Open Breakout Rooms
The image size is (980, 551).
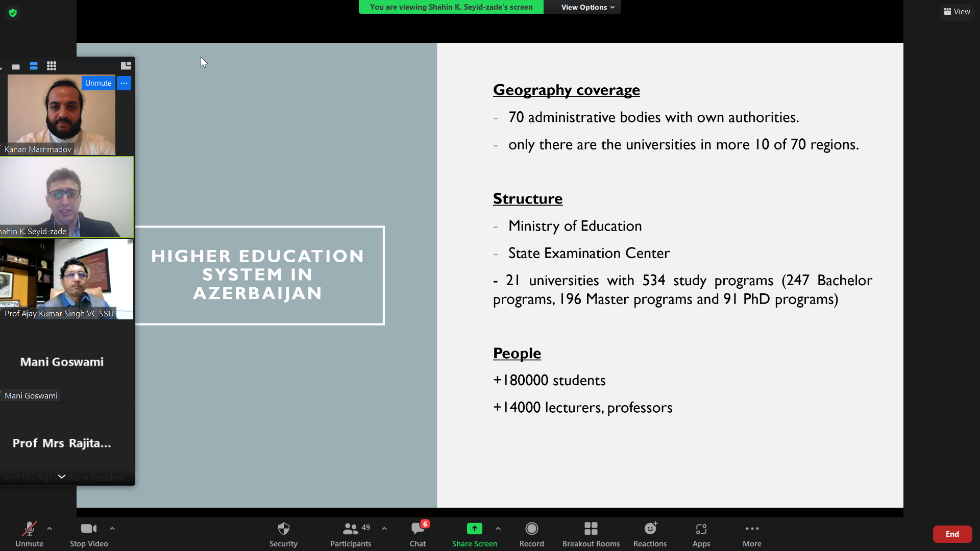click(x=591, y=529)
